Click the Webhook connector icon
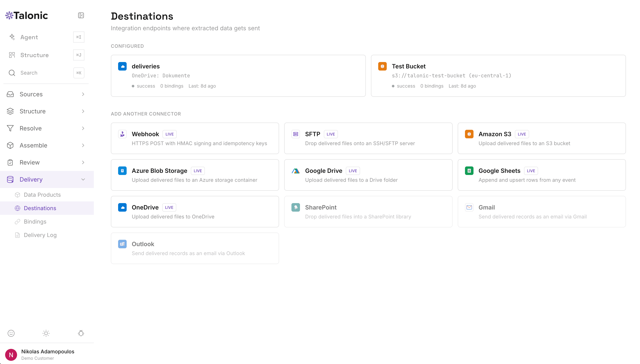The height and width of the screenshot is (364, 640). (x=122, y=134)
